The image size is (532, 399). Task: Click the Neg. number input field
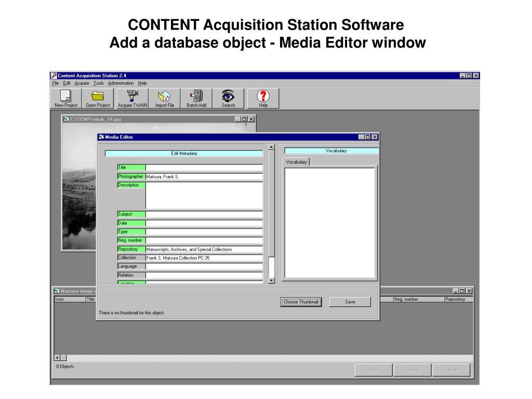pyautogui.click(x=204, y=240)
